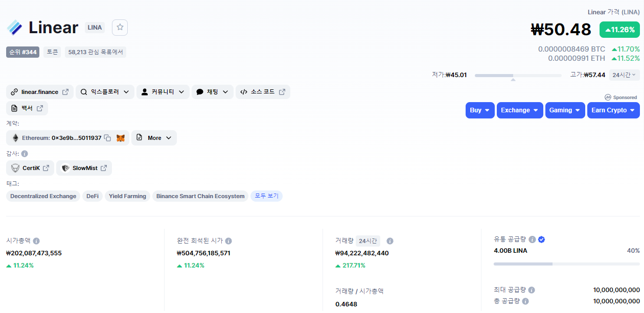Image resolution: width=644 pixels, height=313 pixels.
Task: Expand the 채팅 dropdown
Action: click(213, 92)
